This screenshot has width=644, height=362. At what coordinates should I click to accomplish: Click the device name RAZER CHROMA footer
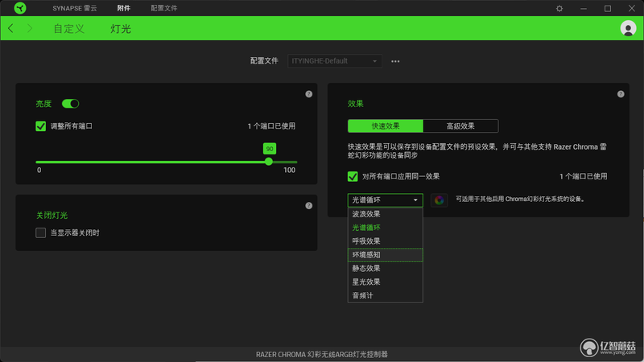[321, 354]
